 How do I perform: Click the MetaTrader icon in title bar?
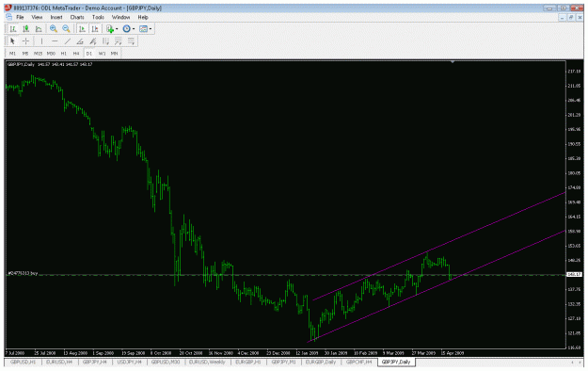click(8, 8)
